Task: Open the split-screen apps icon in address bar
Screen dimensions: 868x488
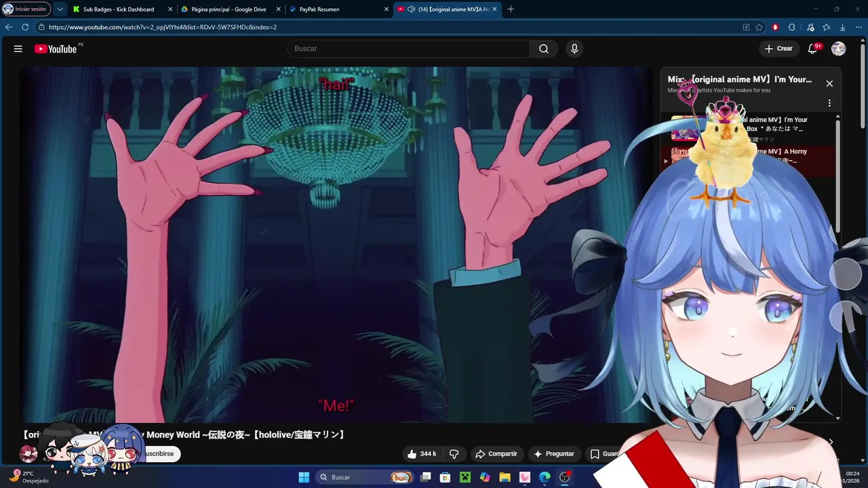Action: click(x=746, y=27)
